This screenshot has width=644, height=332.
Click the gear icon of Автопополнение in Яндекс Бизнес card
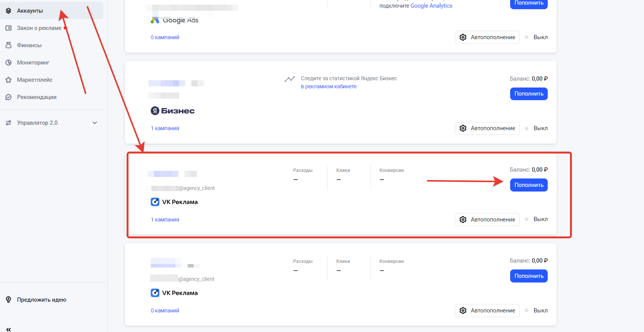pyautogui.click(x=463, y=128)
